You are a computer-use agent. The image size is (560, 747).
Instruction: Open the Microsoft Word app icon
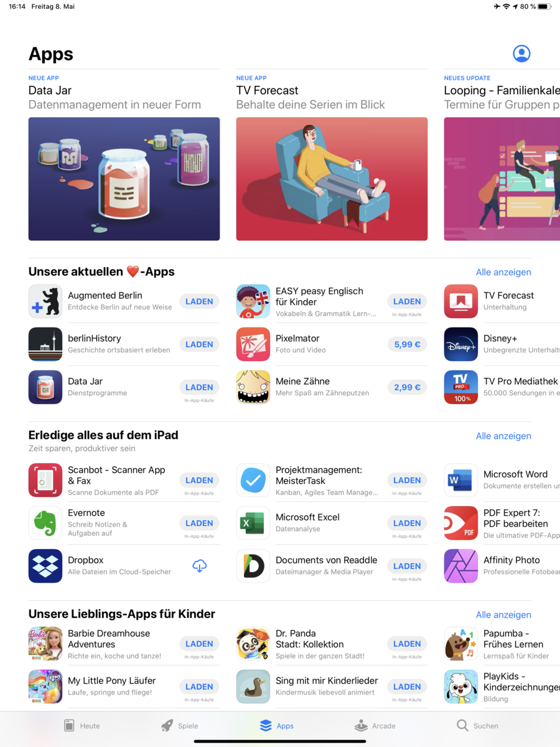(x=461, y=480)
